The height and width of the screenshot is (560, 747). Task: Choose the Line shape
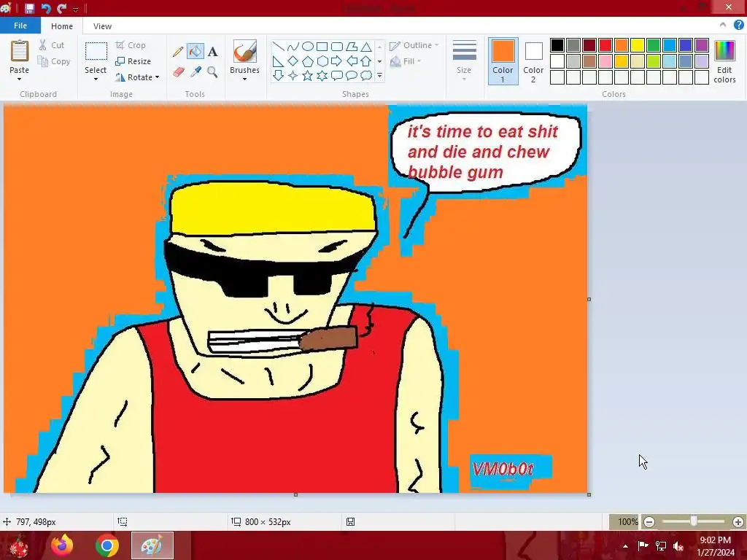click(x=278, y=46)
